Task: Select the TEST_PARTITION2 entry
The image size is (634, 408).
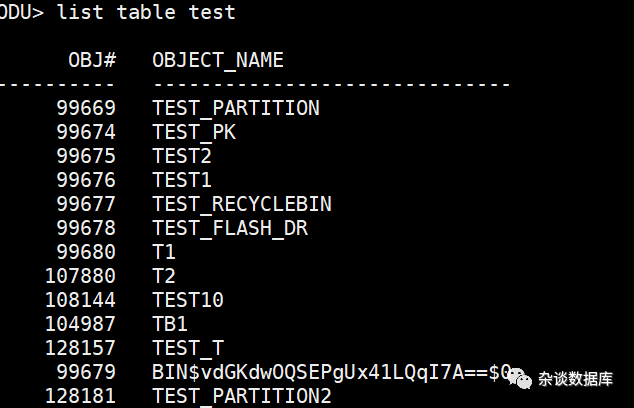Action: [242, 396]
